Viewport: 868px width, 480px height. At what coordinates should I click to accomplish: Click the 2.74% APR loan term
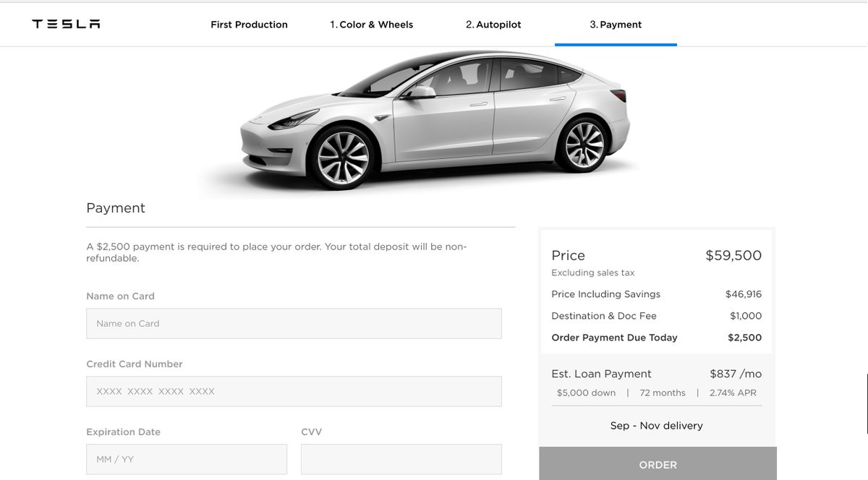[x=733, y=393]
